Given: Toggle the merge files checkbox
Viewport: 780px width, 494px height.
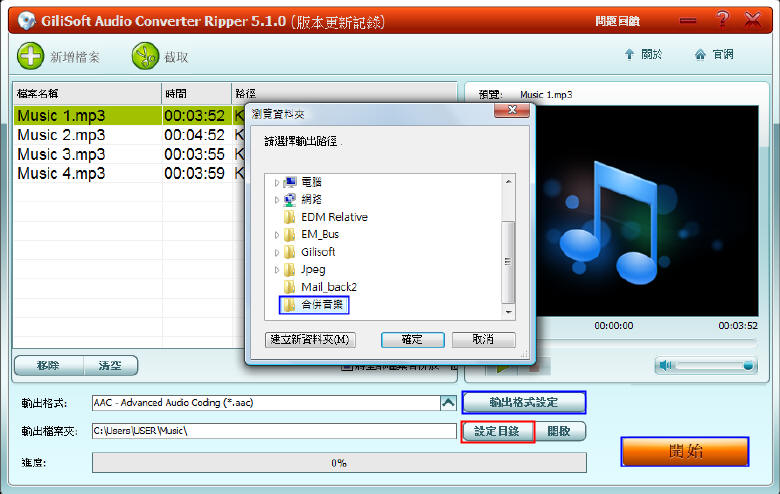Looking at the screenshot, I should click(346, 366).
